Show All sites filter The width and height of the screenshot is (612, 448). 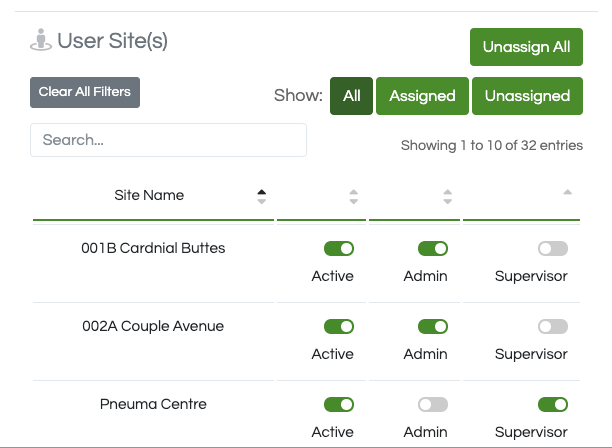click(x=351, y=96)
